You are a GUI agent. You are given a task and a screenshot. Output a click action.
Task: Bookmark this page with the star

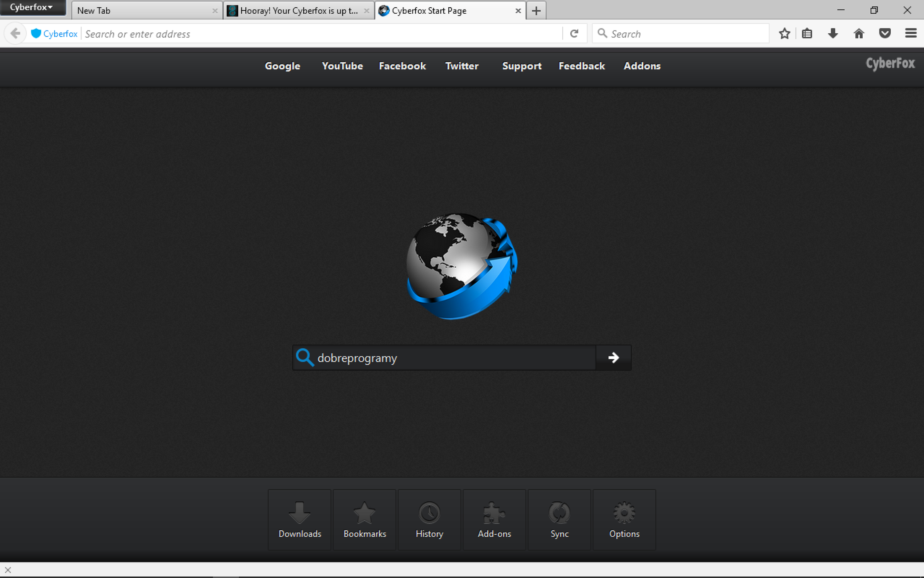[784, 33]
